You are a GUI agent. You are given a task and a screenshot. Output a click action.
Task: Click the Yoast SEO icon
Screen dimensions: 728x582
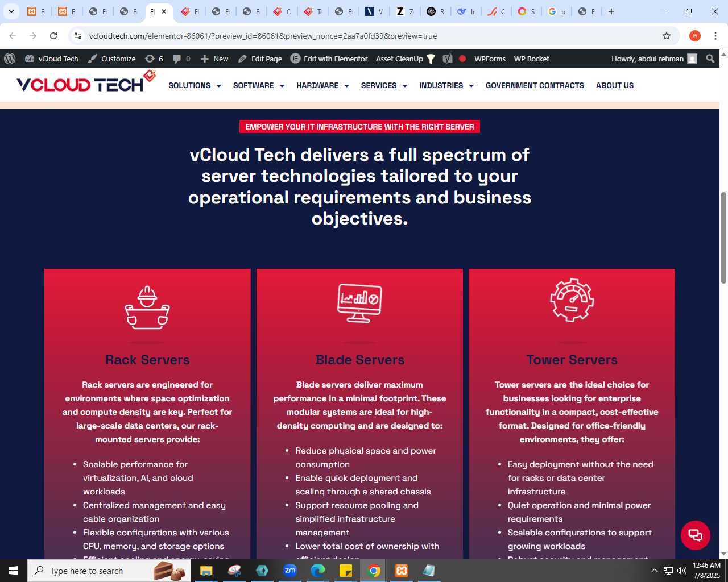tap(448, 59)
